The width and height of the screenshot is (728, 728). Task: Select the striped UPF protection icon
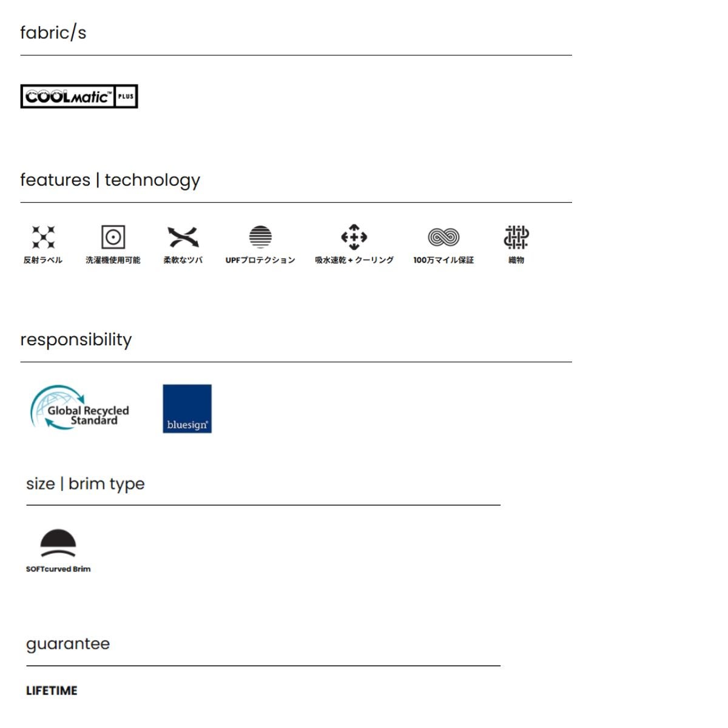260,237
